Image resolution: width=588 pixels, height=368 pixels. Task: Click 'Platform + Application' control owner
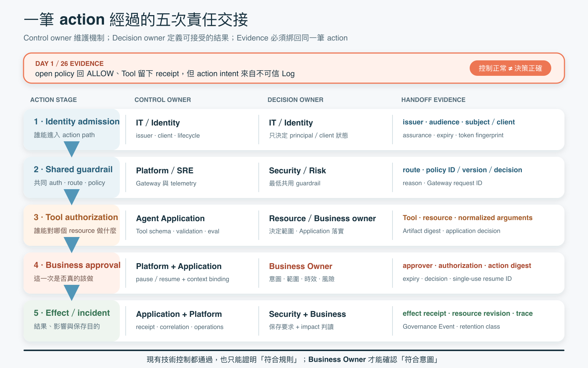coord(179,266)
